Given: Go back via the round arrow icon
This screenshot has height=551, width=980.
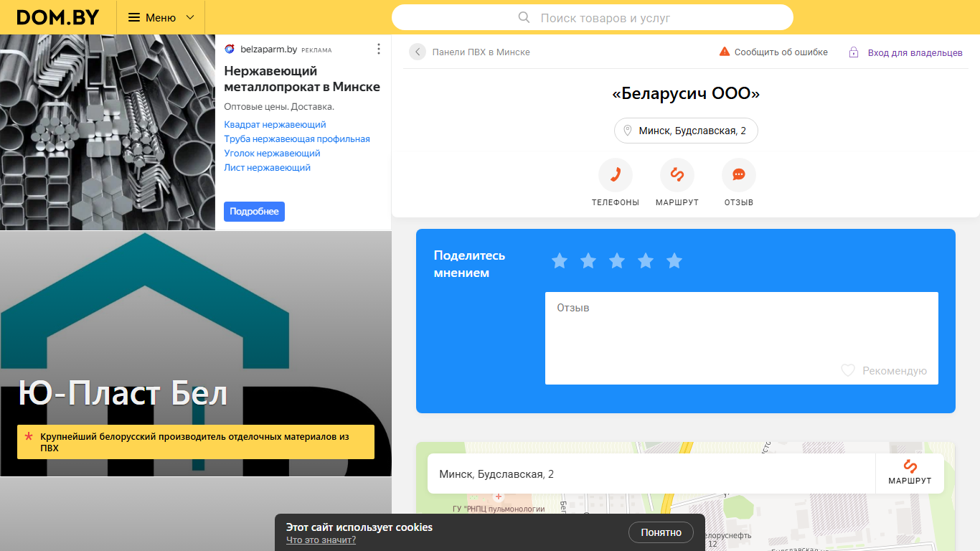Looking at the screenshot, I should 418,52.
